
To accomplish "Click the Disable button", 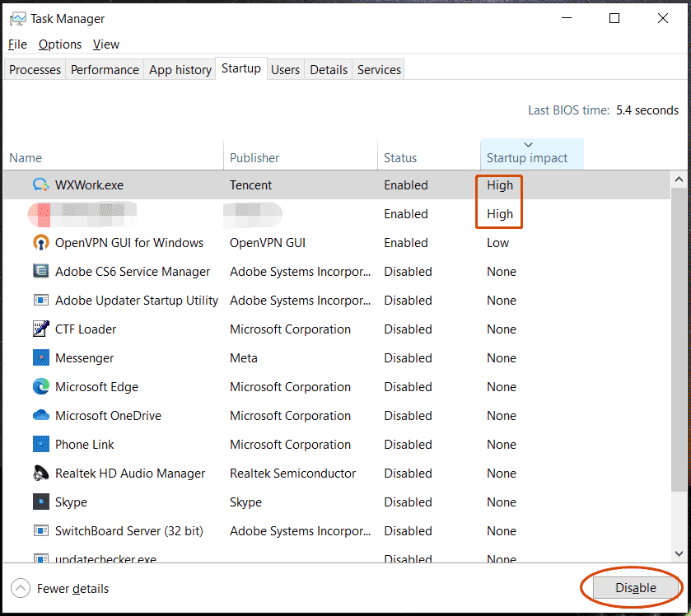I will coord(636,588).
